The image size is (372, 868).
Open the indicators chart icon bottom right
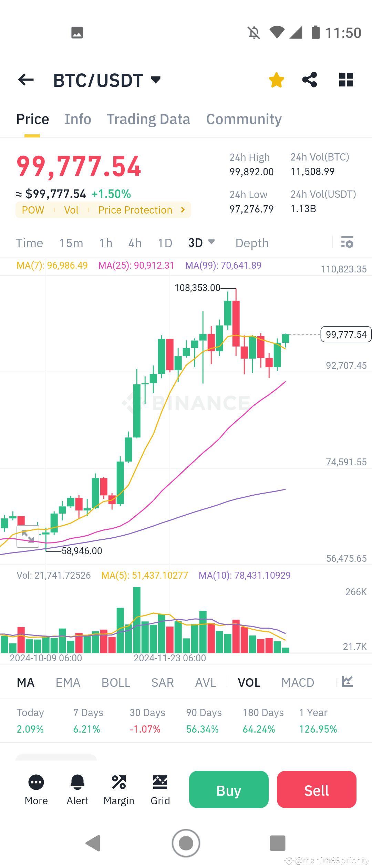coord(347,682)
